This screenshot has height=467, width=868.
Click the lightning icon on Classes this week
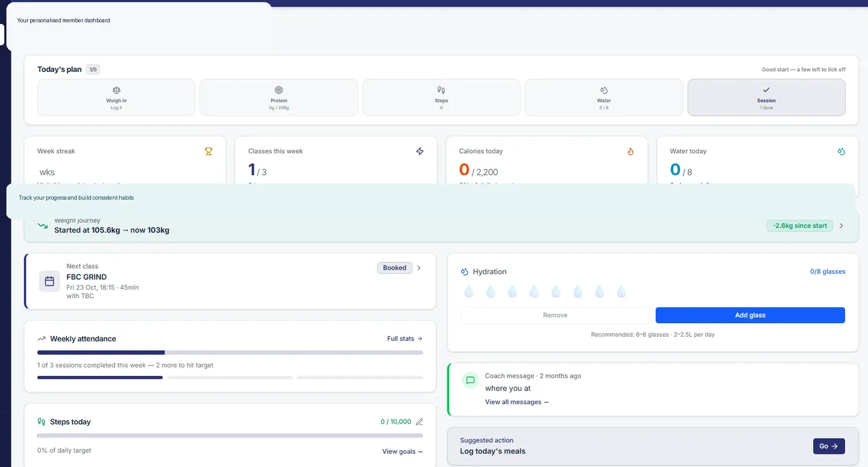point(420,151)
